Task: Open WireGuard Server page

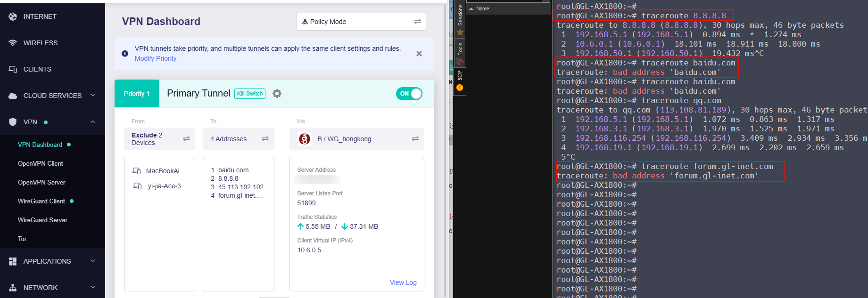Action: 42,220
